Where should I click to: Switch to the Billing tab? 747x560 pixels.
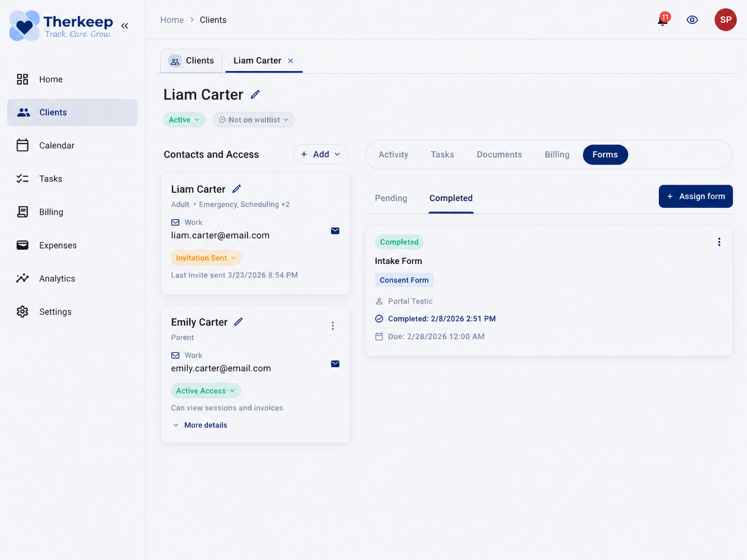[x=557, y=155]
